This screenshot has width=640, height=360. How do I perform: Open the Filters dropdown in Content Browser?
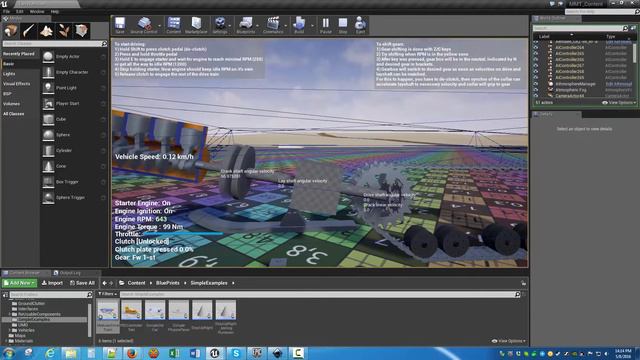tap(108, 294)
